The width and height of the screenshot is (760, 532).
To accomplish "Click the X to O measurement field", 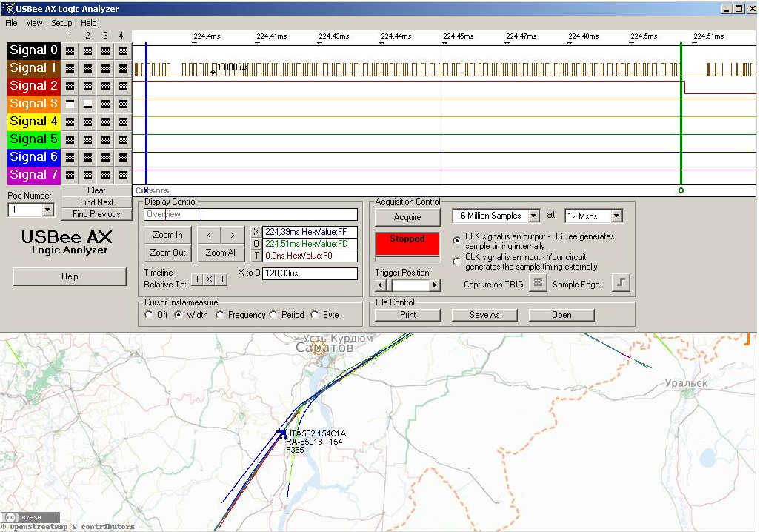I will [310, 273].
